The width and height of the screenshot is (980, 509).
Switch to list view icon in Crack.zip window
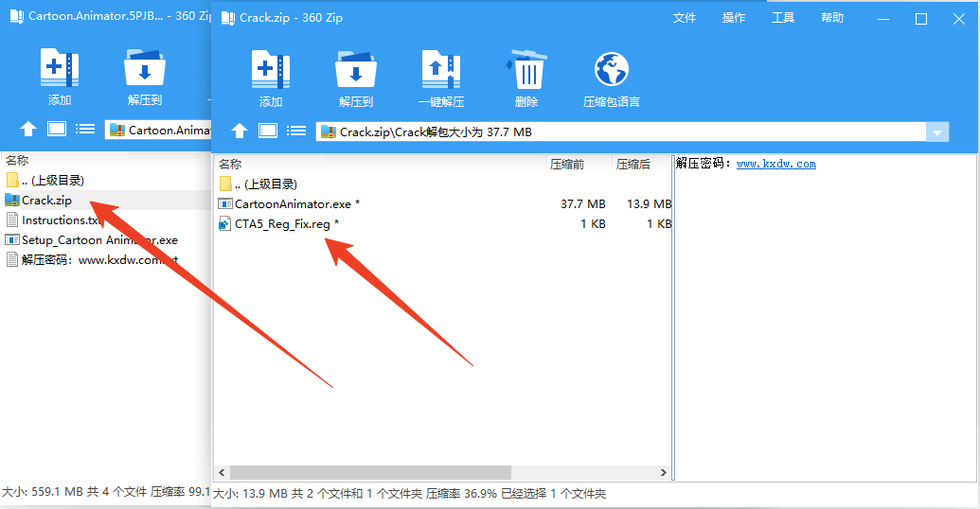tap(296, 132)
